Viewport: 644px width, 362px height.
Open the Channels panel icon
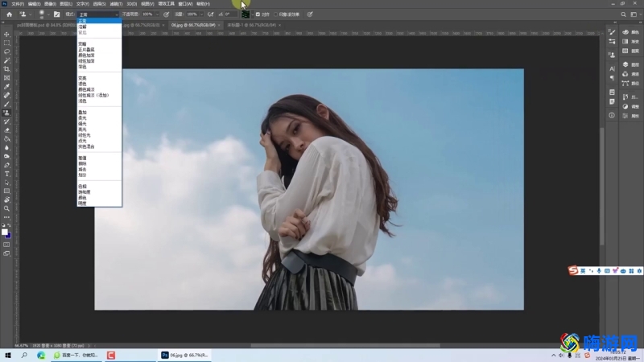point(625,74)
